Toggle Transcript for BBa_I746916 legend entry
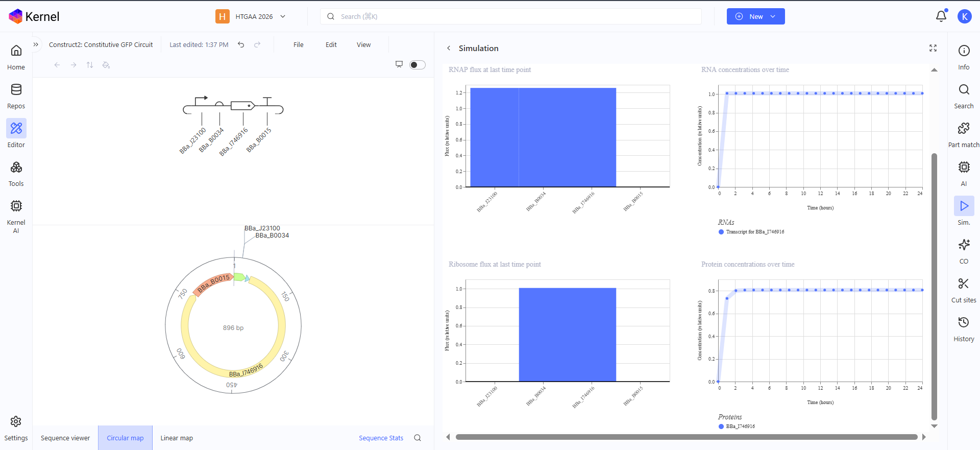Screen dimensions: 980x450 tap(751, 232)
